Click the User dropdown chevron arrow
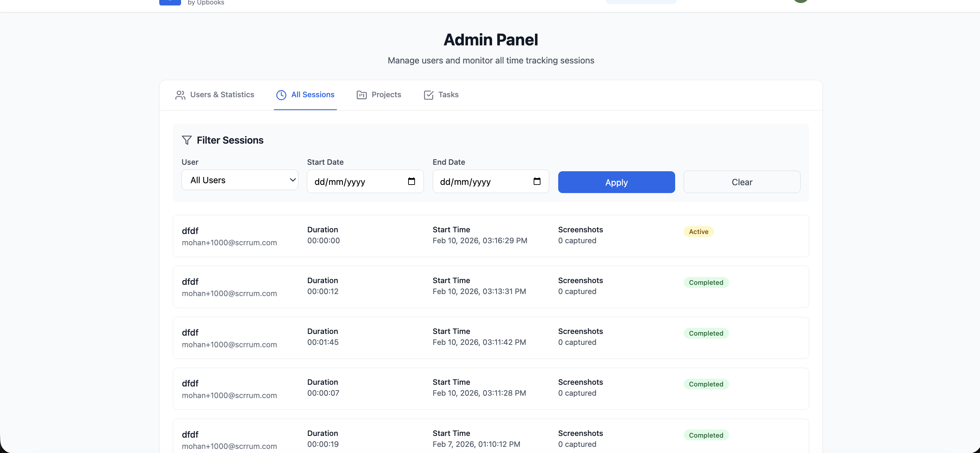Screen dimensions: 980x453 [x=293, y=180]
